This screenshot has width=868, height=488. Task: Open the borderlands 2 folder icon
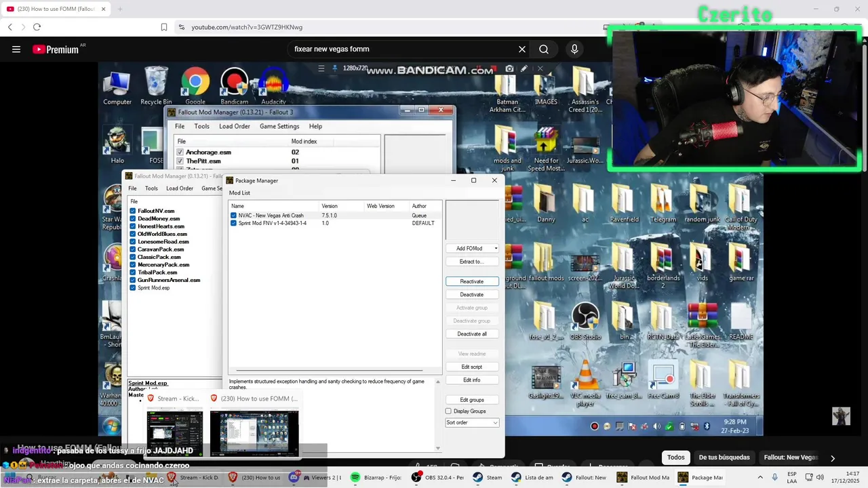[x=663, y=266]
